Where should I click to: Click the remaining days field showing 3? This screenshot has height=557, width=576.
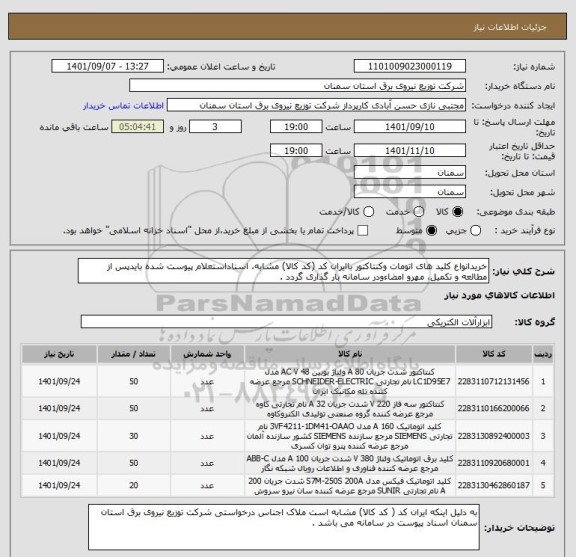(x=215, y=127)
